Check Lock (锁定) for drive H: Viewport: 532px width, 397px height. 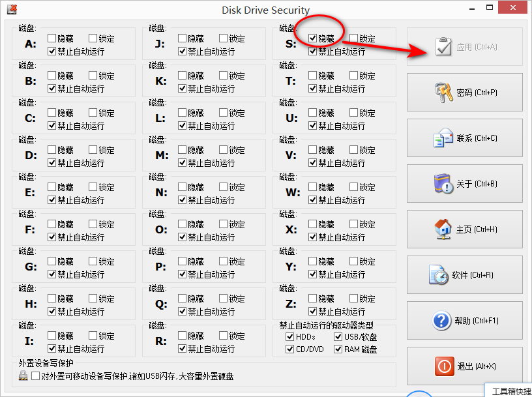click(x=93, y=299)
